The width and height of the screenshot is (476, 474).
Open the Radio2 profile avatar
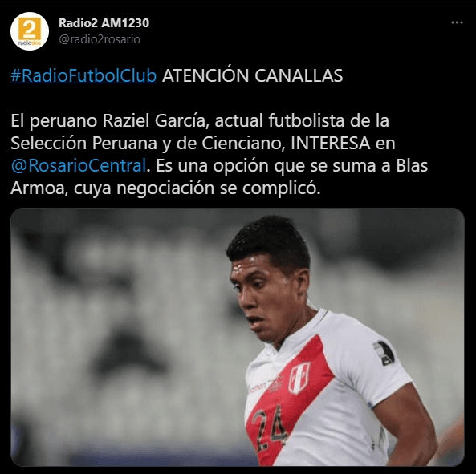click(x=30, y=31)
